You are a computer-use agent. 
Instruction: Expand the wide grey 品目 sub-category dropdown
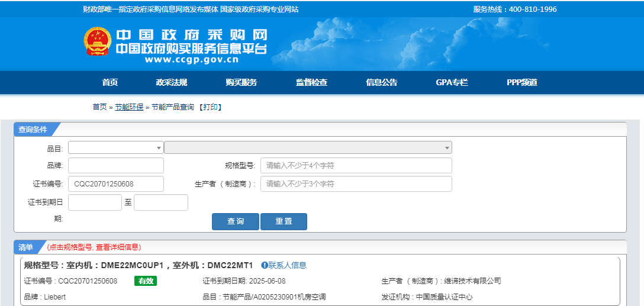click(x=308, y=147)
